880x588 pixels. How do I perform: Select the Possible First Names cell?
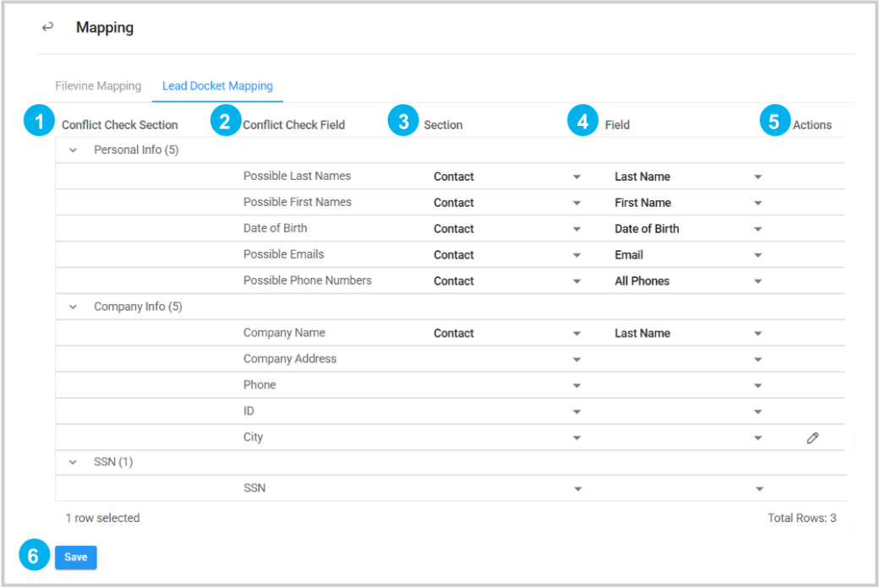tap(298, 202)
